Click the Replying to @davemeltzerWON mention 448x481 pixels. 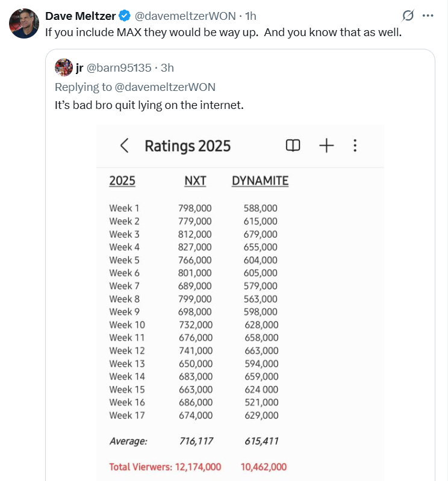pyautogui.click(x=165, y=87)
